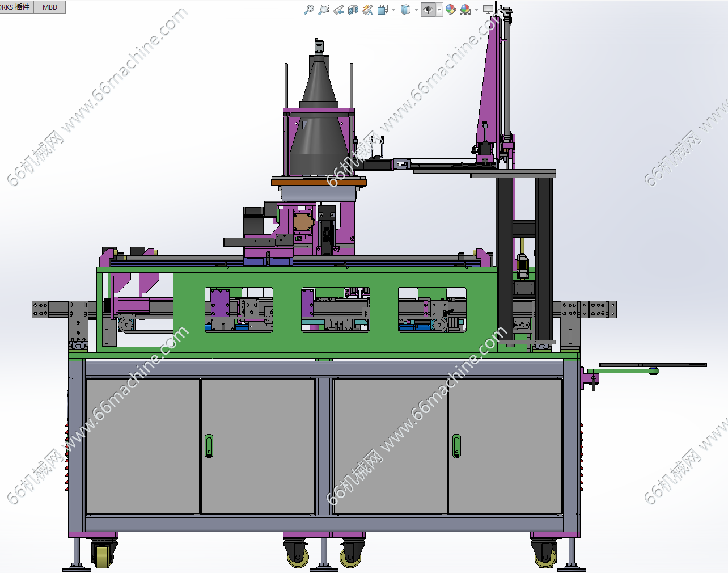
Task: Click the Display Style icon
Action: pos(405,10)
